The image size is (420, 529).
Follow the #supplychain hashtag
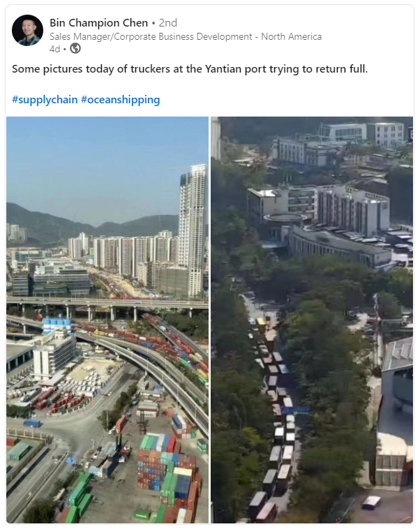(x=45, y=100)
